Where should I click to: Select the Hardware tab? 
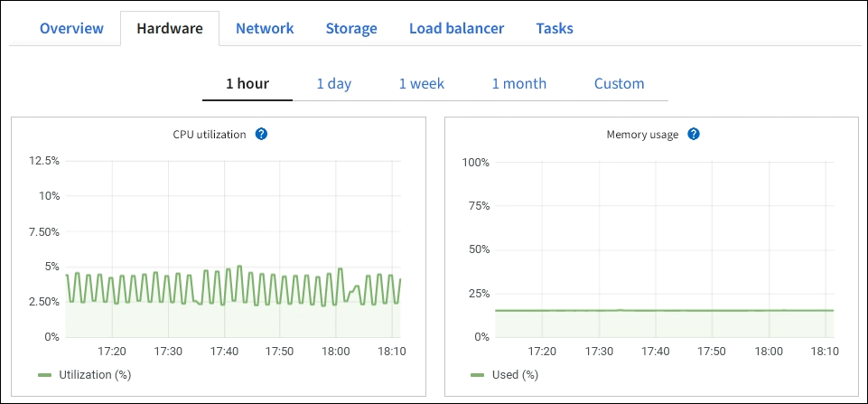click(x=169, y=28)
